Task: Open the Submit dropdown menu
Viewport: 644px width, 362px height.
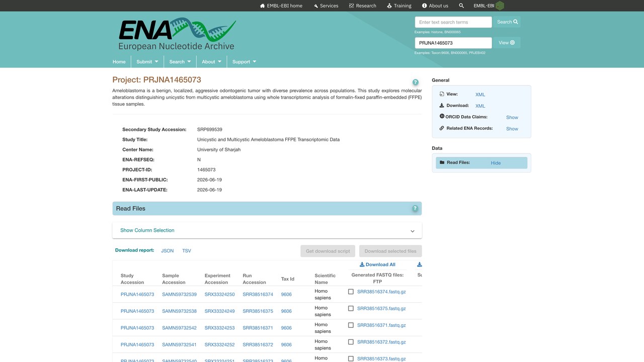Action: pos(147,62)
